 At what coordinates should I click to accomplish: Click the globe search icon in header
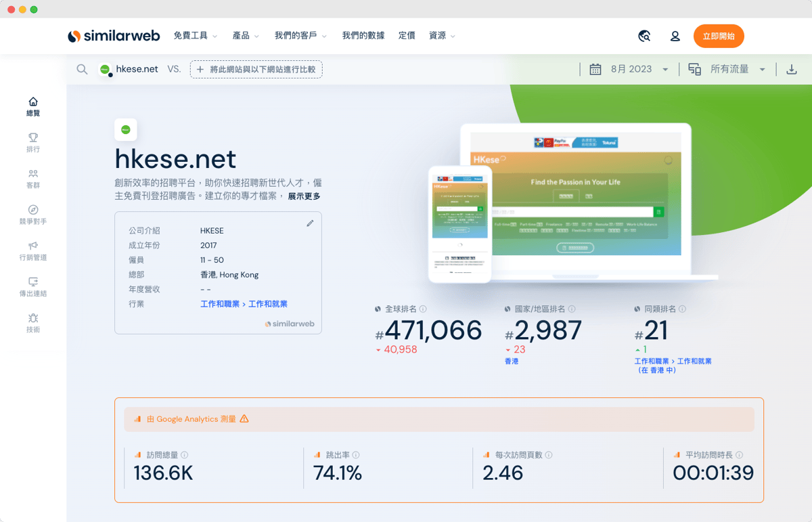644,36
